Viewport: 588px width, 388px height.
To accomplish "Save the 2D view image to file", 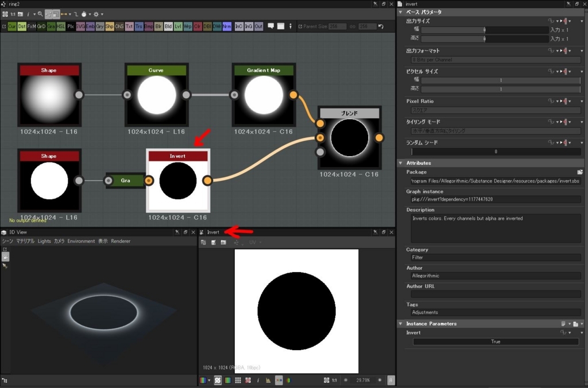I will point(214,243).
